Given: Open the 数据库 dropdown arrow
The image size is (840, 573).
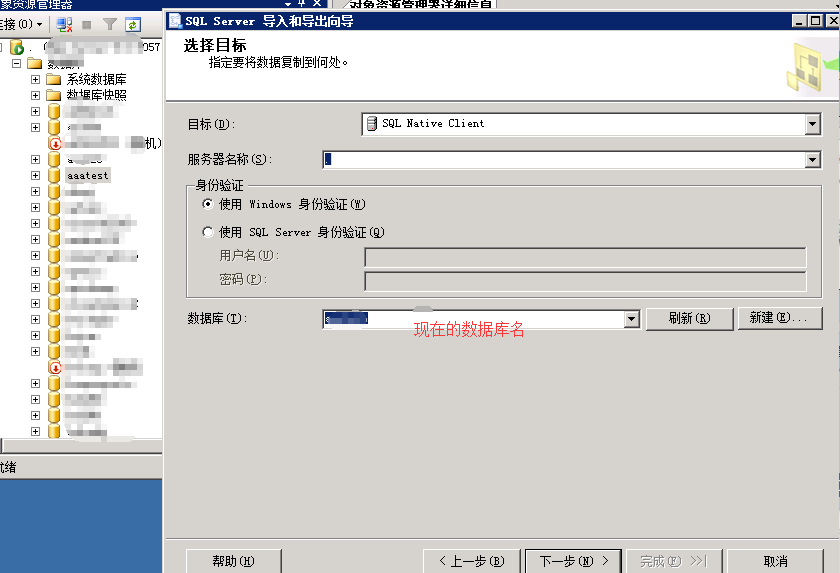Looking at the screenshot, I should [x=632, y=319].
